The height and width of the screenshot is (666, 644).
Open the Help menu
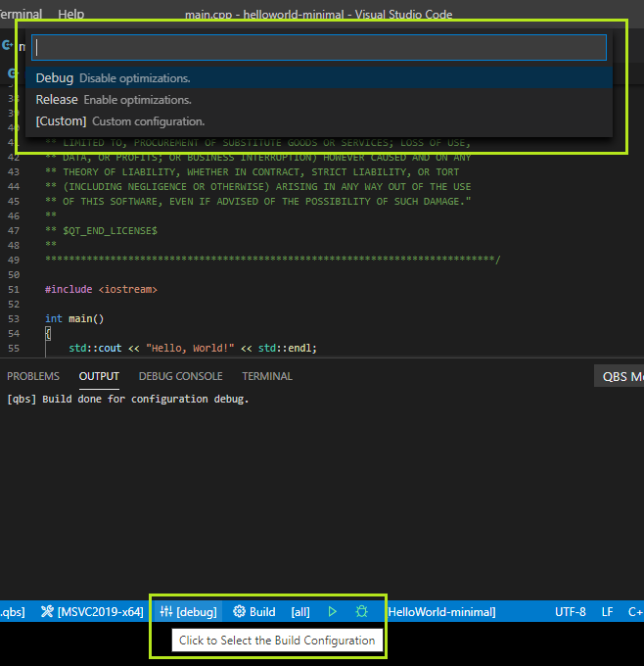[71, 15]
